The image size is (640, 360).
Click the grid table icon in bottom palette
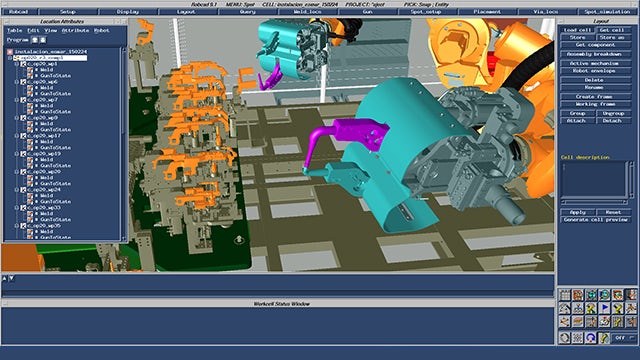(x=565, y=295)
